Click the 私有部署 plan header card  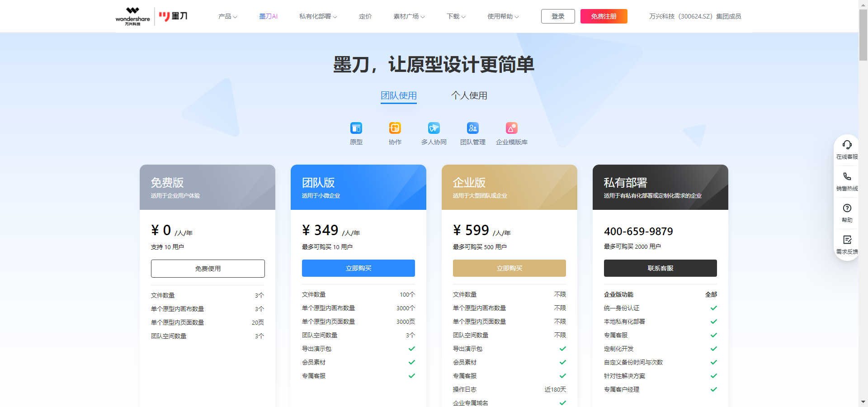tap(660, 187)
